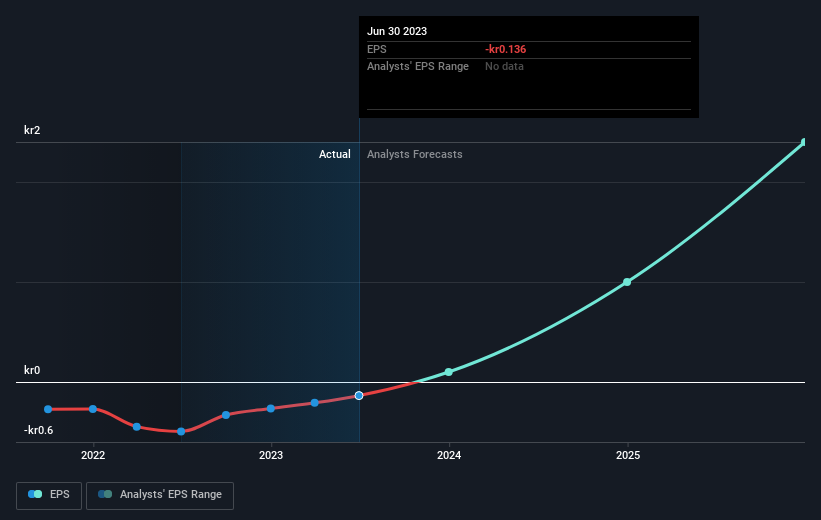Click the Actual section label
Screen dimensions: 821x520
[335, 154]
